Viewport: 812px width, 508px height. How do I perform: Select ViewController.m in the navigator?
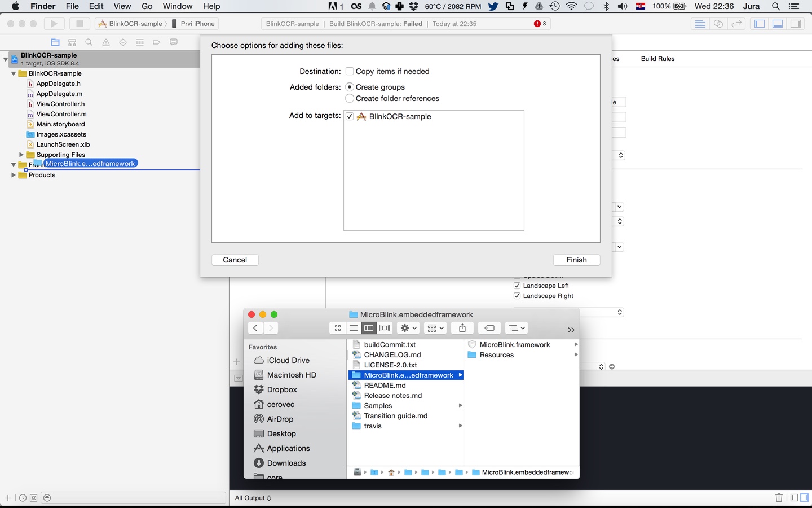(61, 114)
